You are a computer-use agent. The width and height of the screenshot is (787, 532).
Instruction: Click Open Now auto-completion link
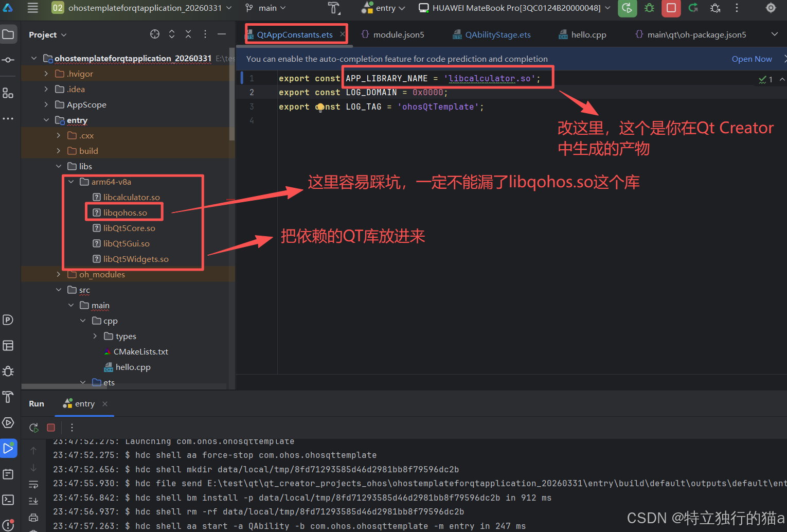point(752,59)
